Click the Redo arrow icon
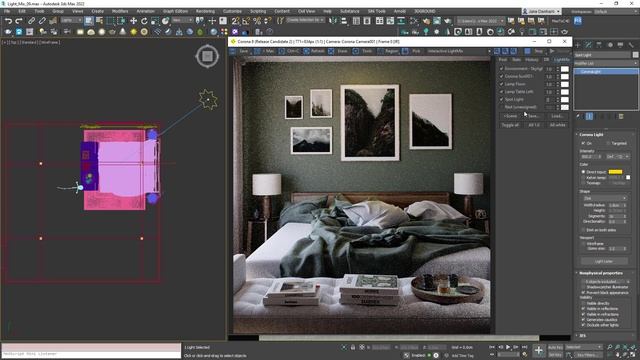The height and width of the screenshot is (360, 640). click(19, 21)
